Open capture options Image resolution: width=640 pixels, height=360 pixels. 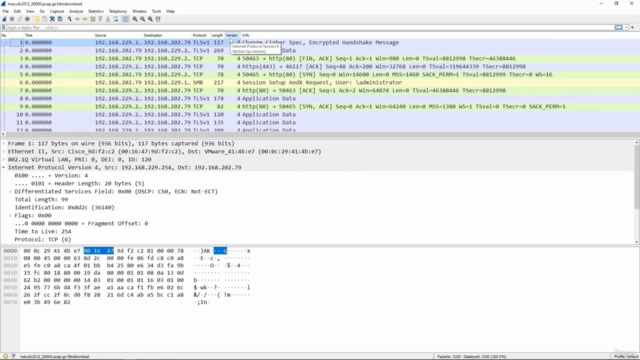(x=27, y=19)
